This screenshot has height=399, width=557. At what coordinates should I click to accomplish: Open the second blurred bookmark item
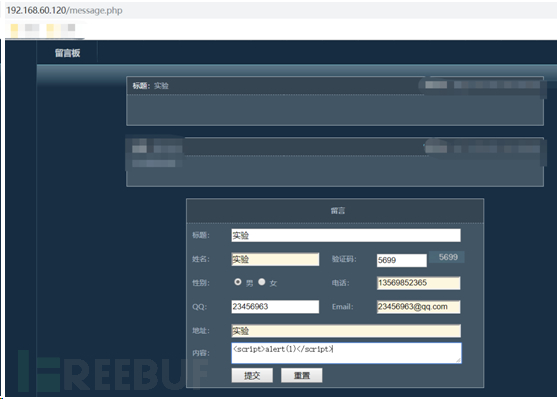tap(61, 29)
